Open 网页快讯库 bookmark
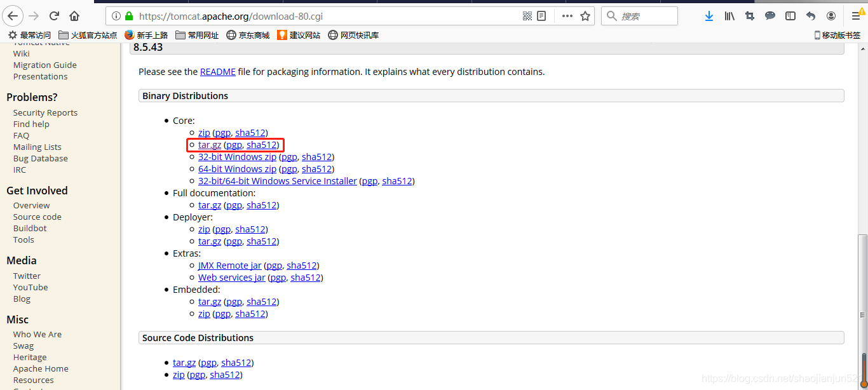The height and width of the screenshot is (390, 868). (353, 35)
